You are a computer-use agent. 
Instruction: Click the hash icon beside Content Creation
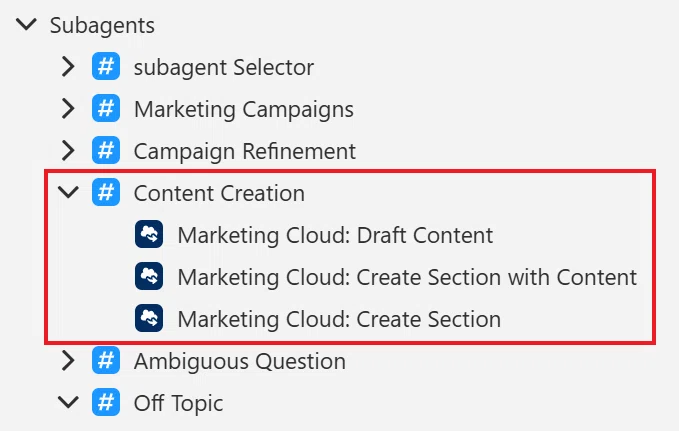106,192
